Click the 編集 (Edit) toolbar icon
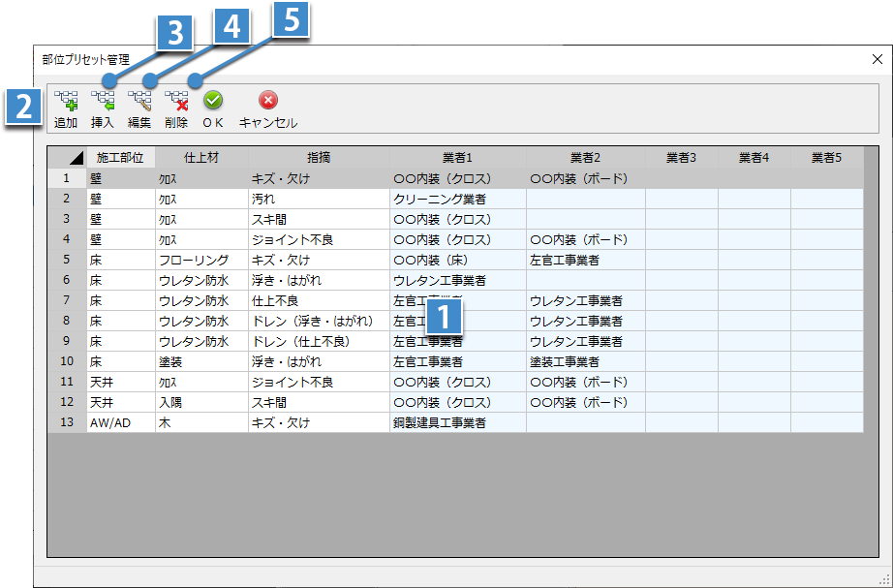 (139, 101)
